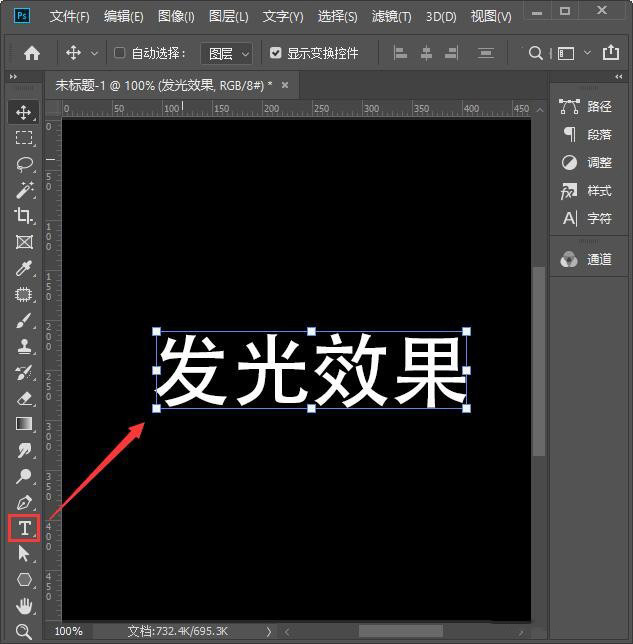Select the Magic Wand tool
Image resolution: width=633 pixels, height=644 pixels.
tap(24, 189)
